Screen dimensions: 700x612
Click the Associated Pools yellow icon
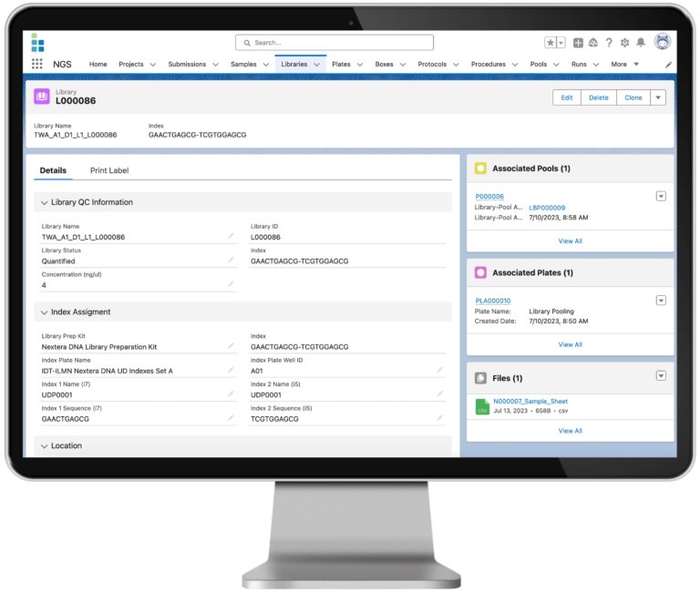[x=480, y=168]
